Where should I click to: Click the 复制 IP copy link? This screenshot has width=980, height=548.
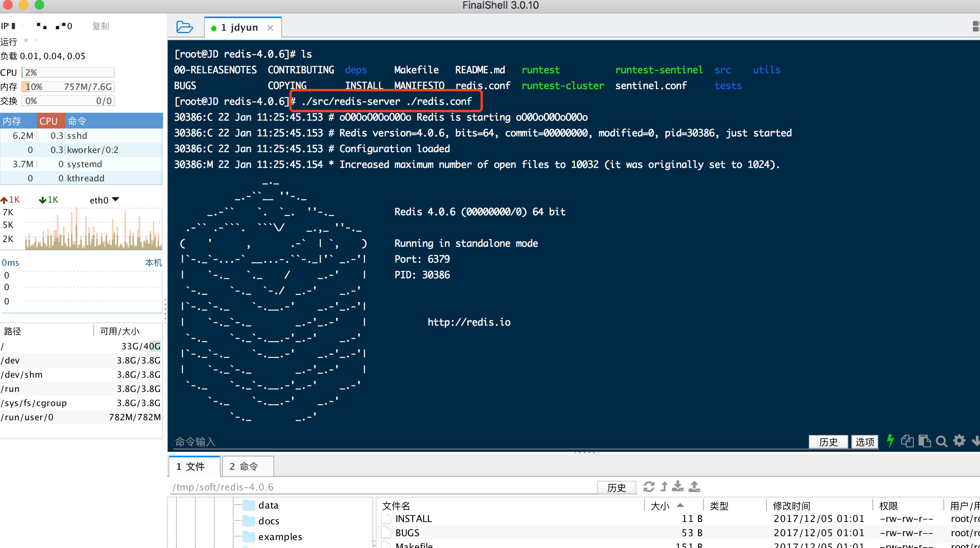[100, 26]
